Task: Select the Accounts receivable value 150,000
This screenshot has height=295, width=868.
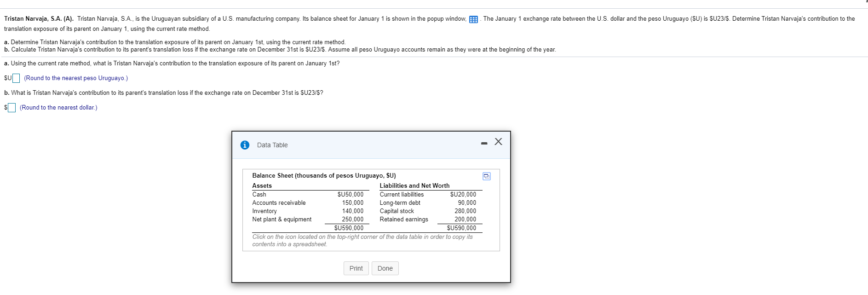Action: click(353, 203)
